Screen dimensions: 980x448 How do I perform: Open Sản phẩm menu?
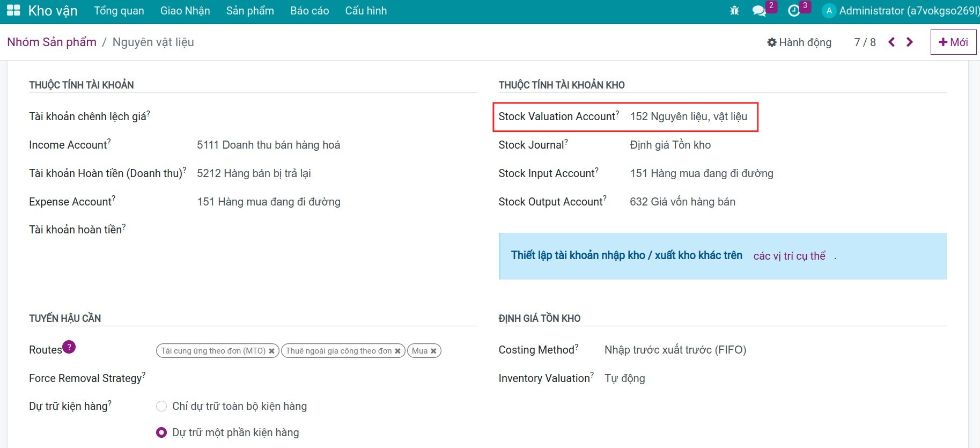(250, 11)
